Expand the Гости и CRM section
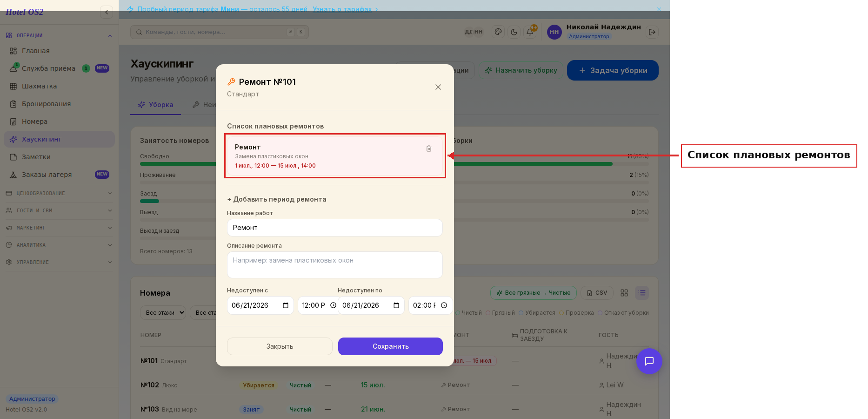This screenshot has width=868, height=419. point(59,210)
